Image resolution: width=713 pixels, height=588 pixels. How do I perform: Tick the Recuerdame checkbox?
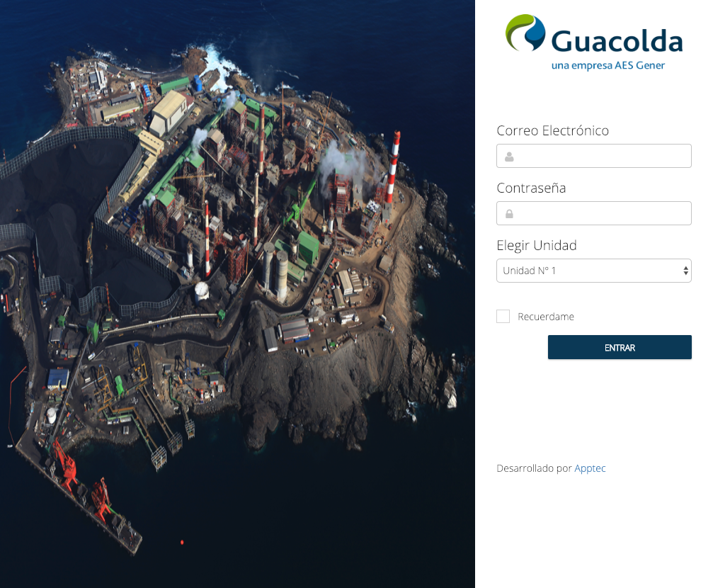pyautogui.click(x=503, y=316)
